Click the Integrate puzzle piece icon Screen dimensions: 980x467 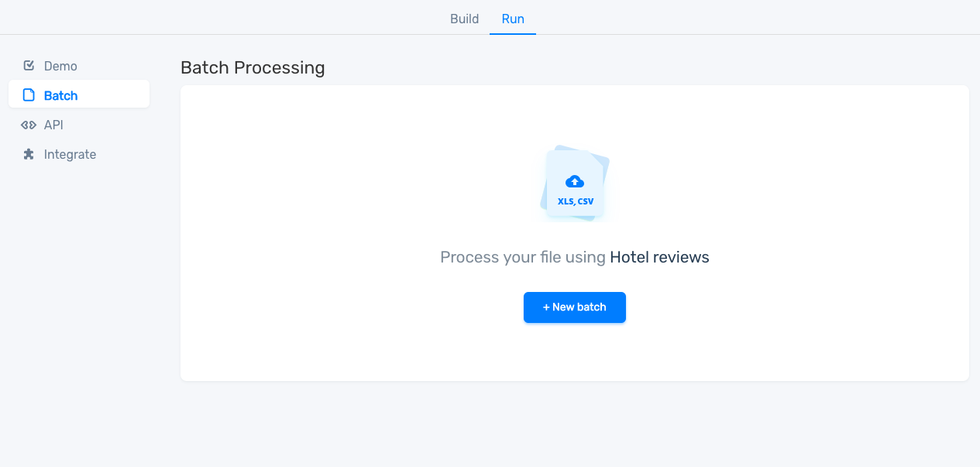tap(29, 154)
